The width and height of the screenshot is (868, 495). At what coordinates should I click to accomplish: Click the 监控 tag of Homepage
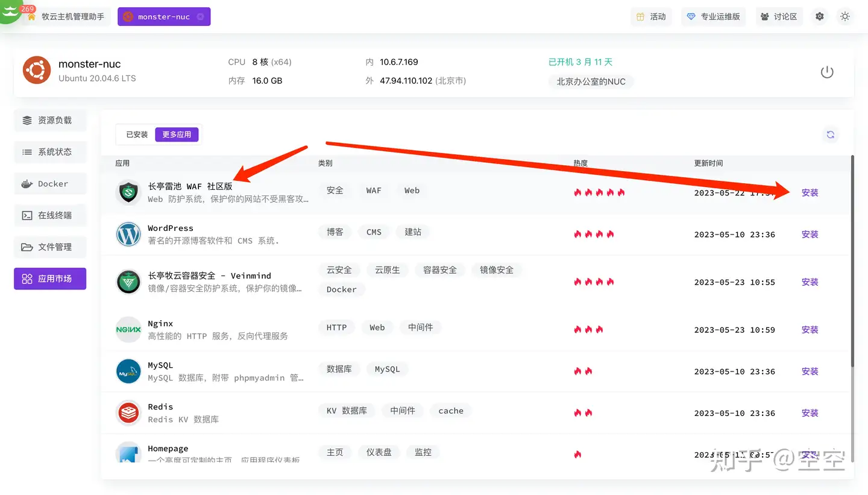[x=423, y=452]
